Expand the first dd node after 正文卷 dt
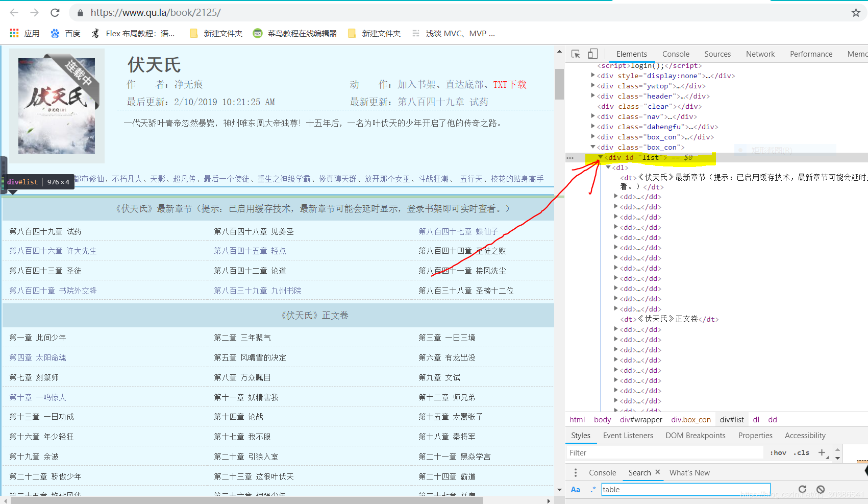 coord(616,329)
